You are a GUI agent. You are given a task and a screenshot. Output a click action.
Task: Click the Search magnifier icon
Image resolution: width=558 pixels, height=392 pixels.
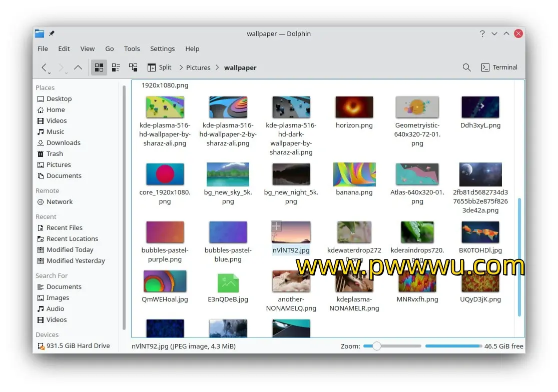pos(466,67)
